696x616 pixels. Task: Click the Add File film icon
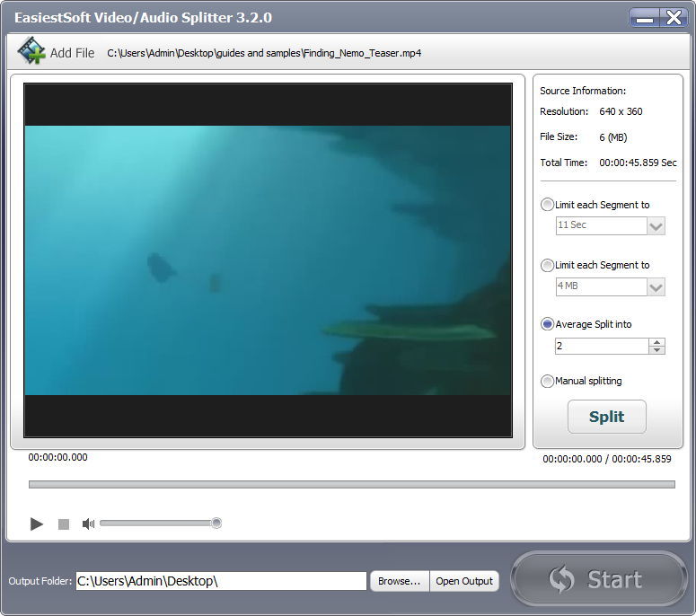pos(31,50)
